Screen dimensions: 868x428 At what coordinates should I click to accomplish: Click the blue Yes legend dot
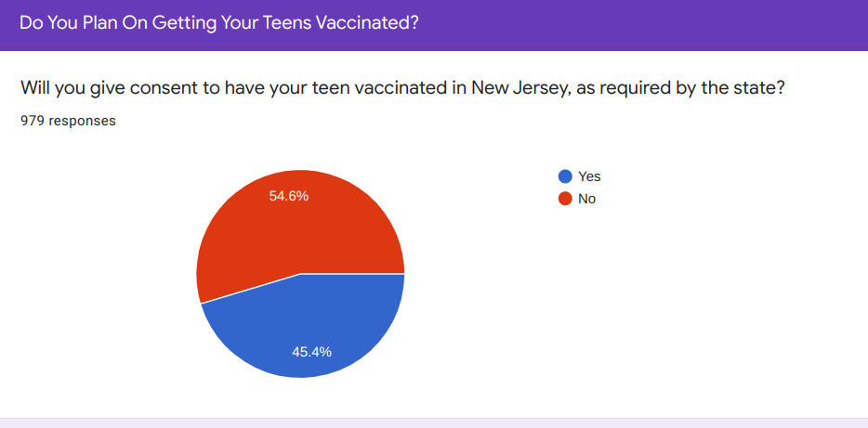(565, 176)
